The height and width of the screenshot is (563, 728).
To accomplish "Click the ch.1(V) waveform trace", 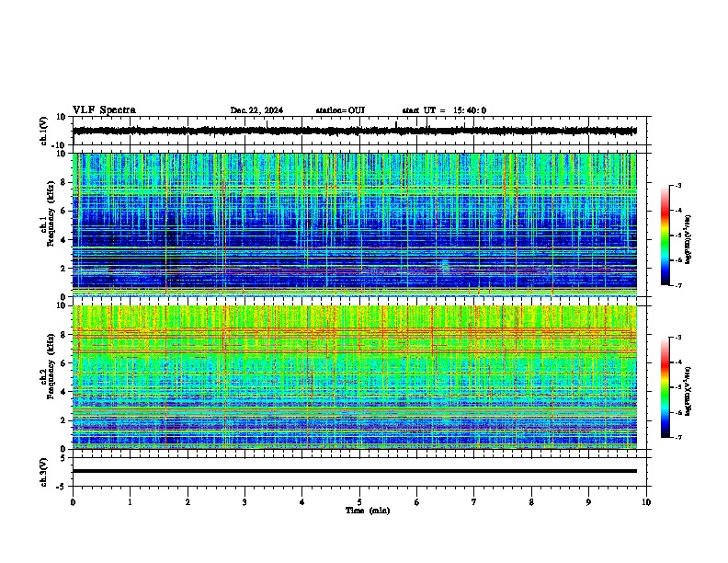I will (x=354, y=131).
